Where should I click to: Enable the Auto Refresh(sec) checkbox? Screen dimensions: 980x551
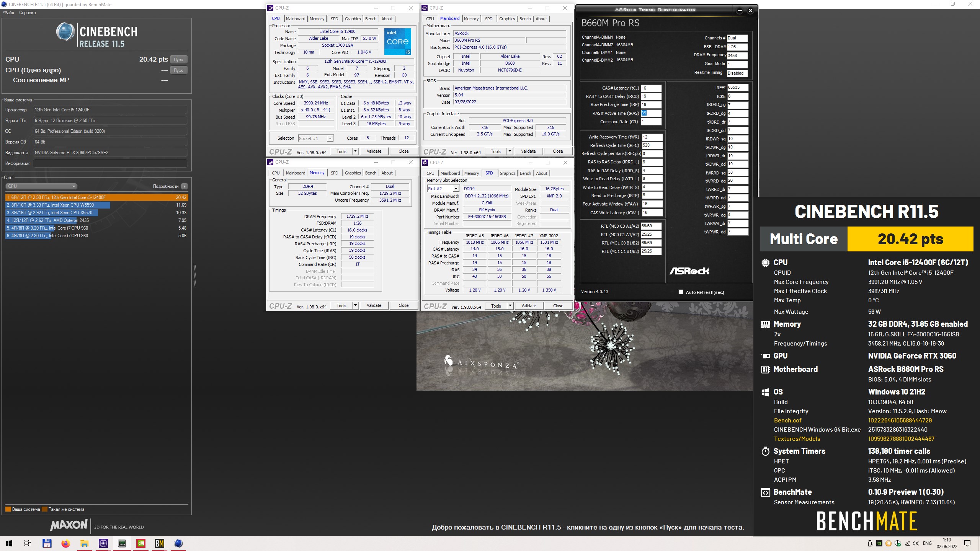[681, 292]
